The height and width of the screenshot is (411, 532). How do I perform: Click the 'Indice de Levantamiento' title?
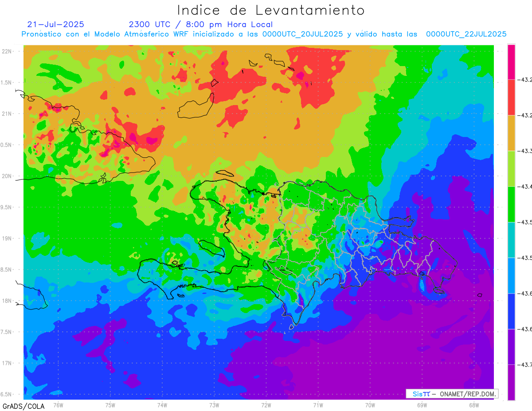[x=271, y=10]
